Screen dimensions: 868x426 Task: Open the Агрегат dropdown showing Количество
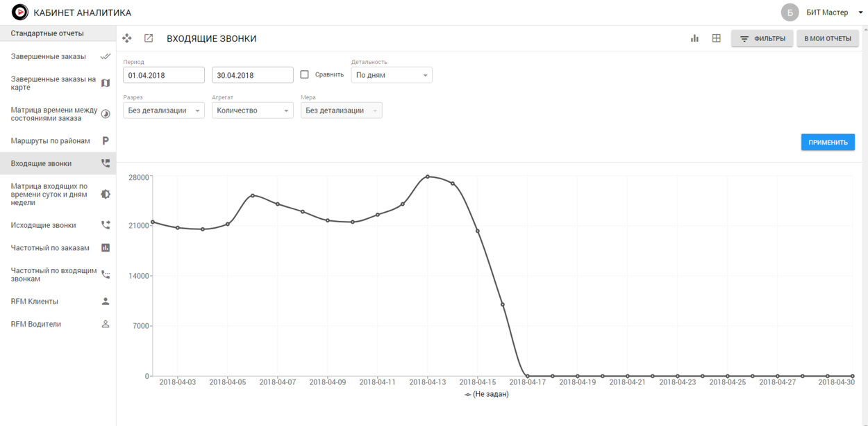pyautogui.click(x=253, y=110)
